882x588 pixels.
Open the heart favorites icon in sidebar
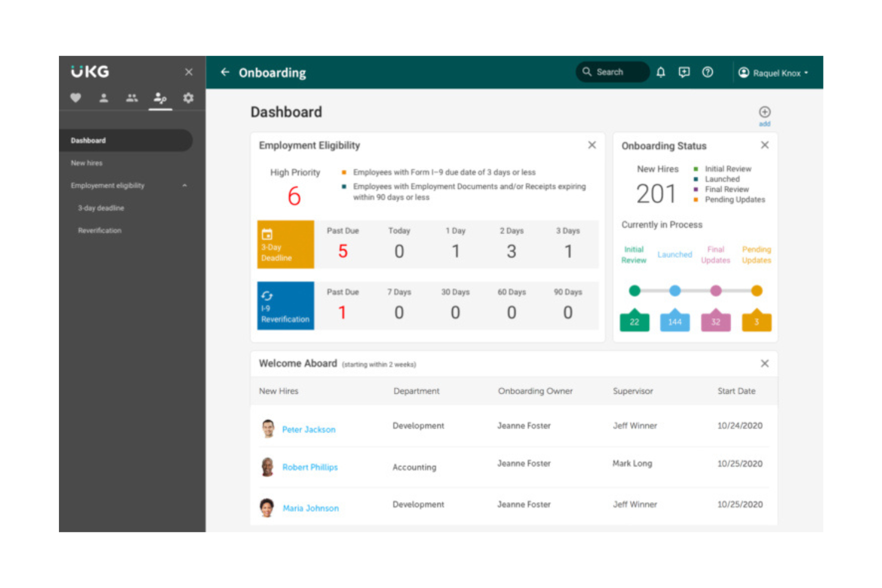[76, 98]
